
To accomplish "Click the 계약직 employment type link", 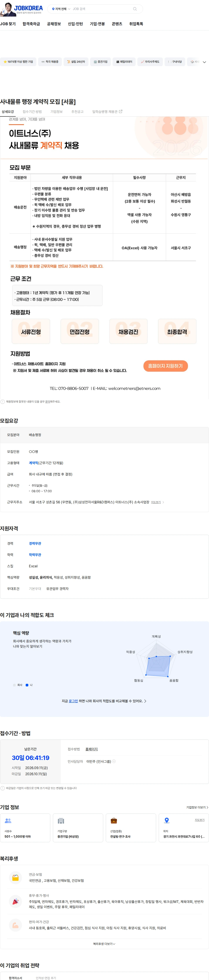I will (x=34, y=463).
